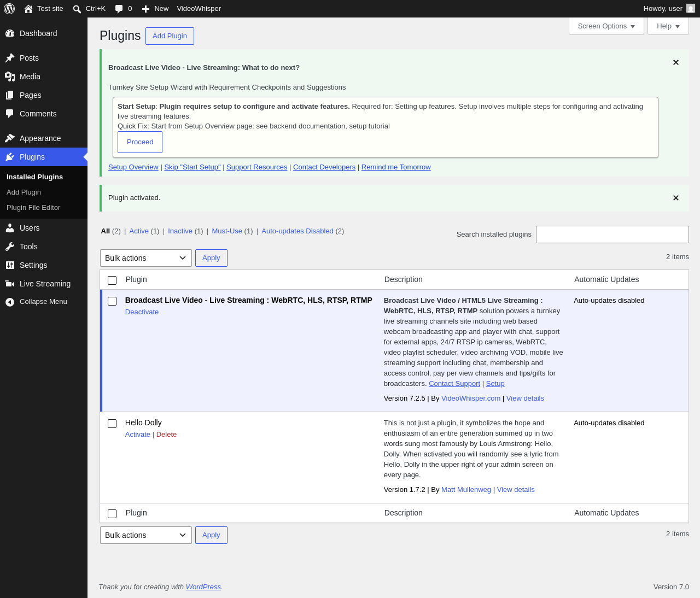Click the Plugins plug icon in the sidebar
The height and width of the screenshot is (598, 700).
10,157
